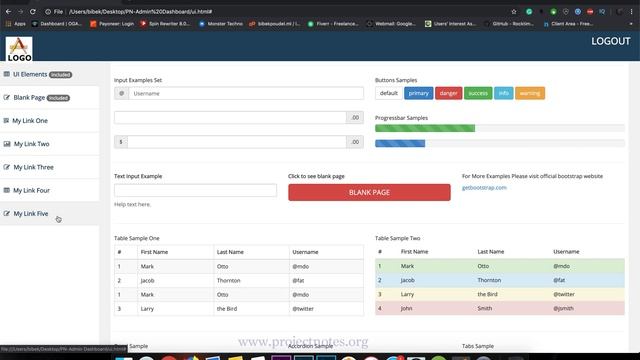Viewport: 640px width, 360px height.
Task: Click the green striped progress bar
Action: tap(425, 128)
